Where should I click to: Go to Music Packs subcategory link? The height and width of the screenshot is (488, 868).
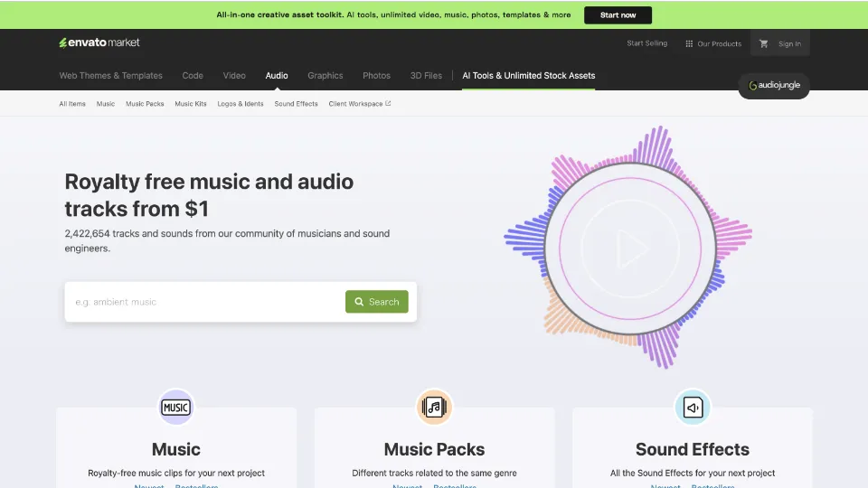pyautogui.click(x=145, y=103)
